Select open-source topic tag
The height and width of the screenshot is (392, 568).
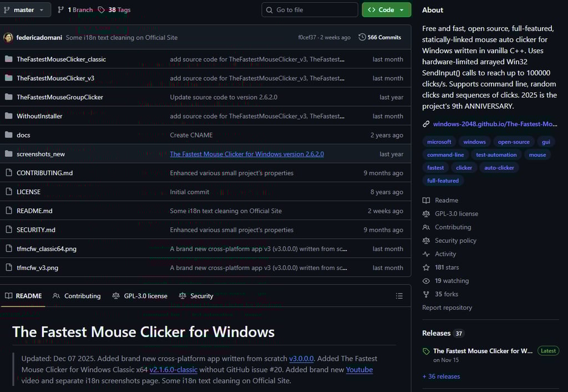(x=514, y=142)
